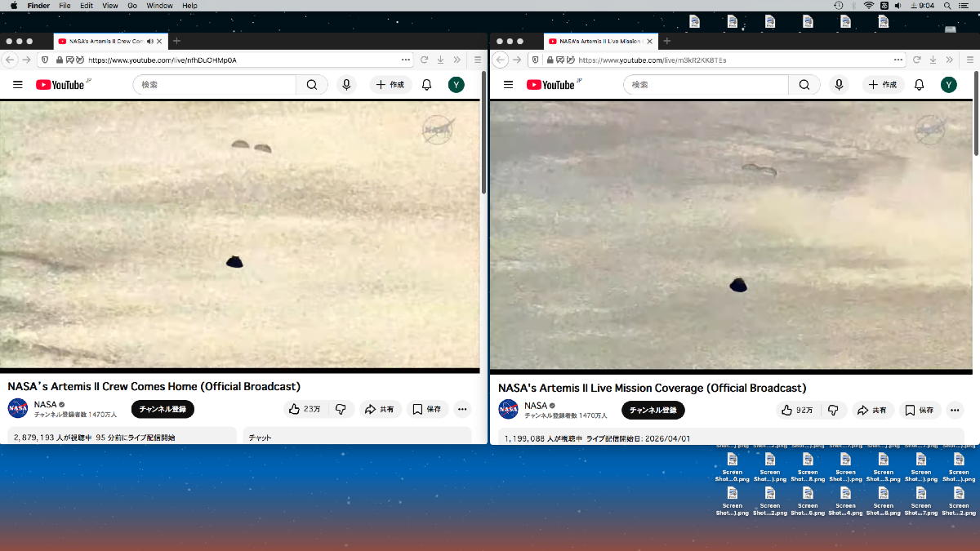Show more toolbar tools in left browser
The image size is (980, 551).
pyautogui.click(x=457, y=60)
